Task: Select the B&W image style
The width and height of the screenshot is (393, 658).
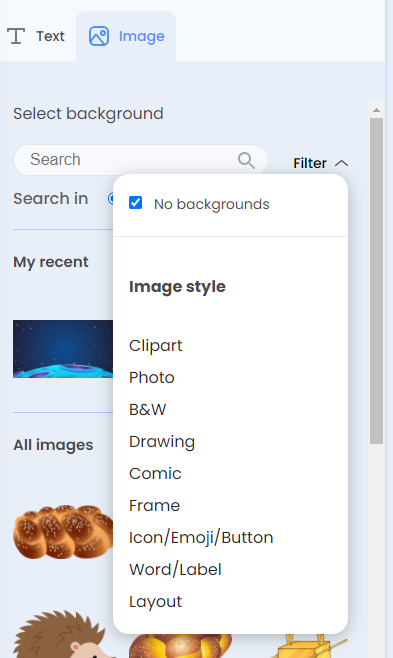Action: coord(148,409)
